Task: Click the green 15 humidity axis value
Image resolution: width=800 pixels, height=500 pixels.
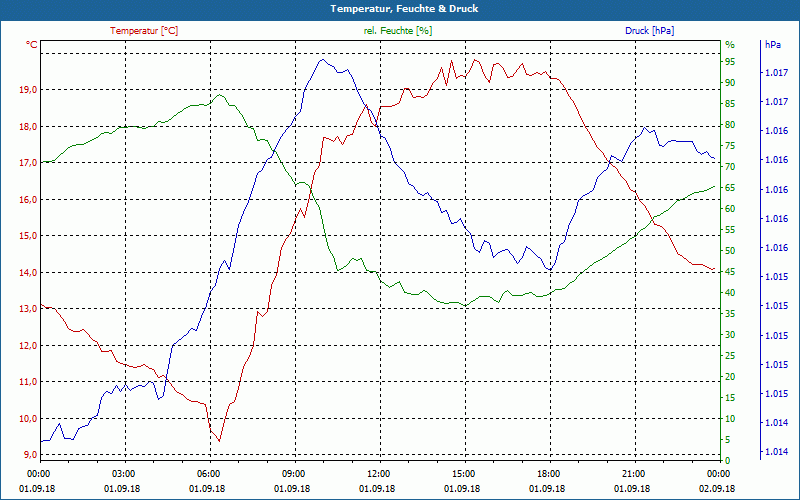Action: click(730, 398)
